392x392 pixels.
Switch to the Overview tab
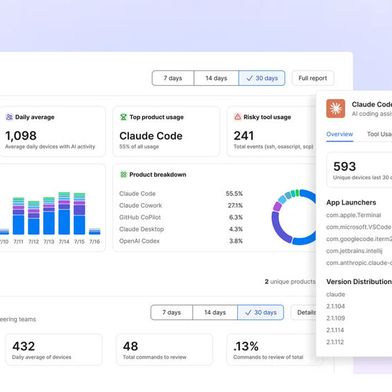(x=339, y=134)
